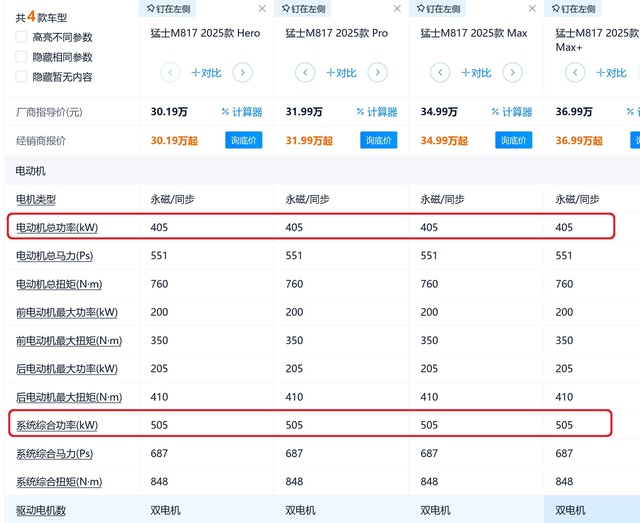Pin the Pro model column to left
The height and width of the screenshot is (523, 640).
coord(303,9)
